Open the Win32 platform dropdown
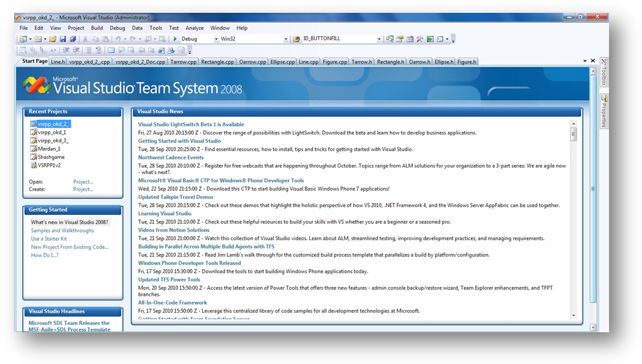This screenshot has width=642, height=364. [286, 39]
